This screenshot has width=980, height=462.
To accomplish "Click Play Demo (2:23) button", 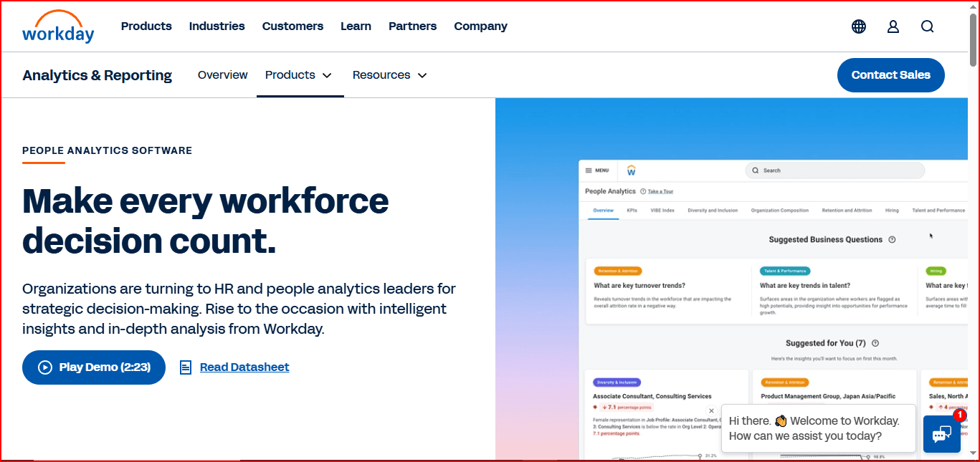I will point(94,367).
